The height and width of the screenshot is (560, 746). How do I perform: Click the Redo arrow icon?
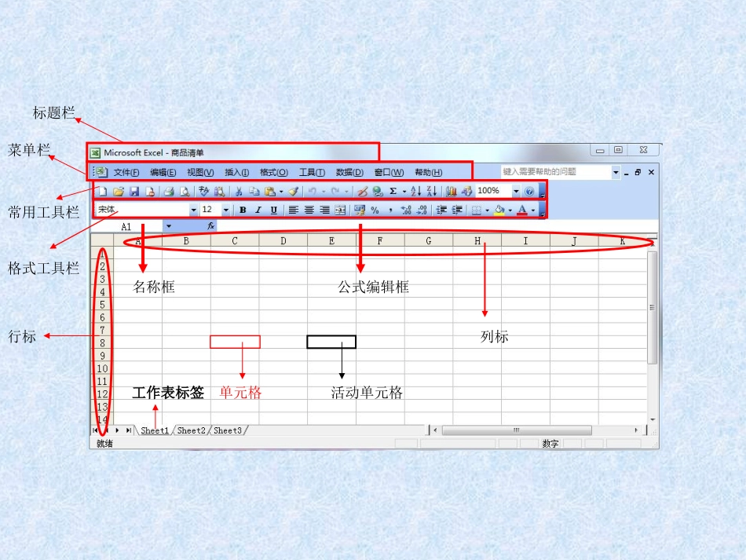pos(335,192)
